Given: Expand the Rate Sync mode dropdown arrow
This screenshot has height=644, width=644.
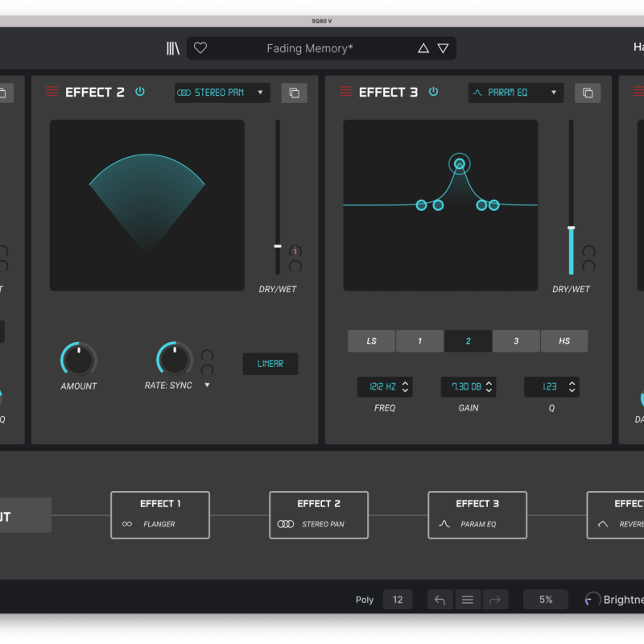Looking at the screenshot, I should [207, 386].
